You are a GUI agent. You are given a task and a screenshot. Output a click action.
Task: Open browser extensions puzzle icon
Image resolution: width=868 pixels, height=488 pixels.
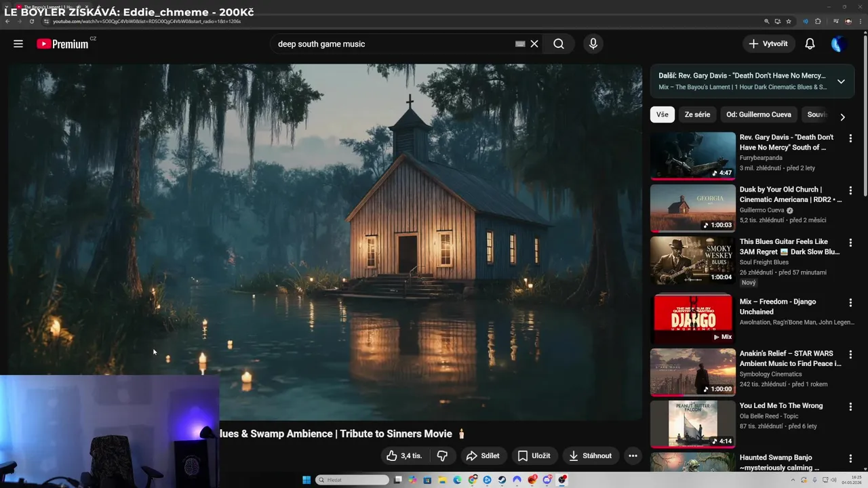point(818,22)
